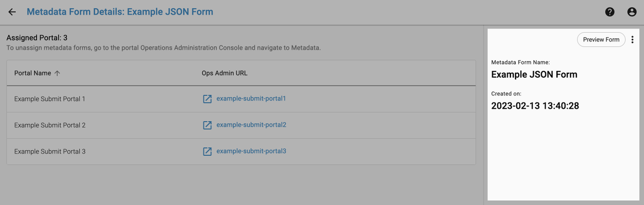Open the help question mark icon

[610, 12]
